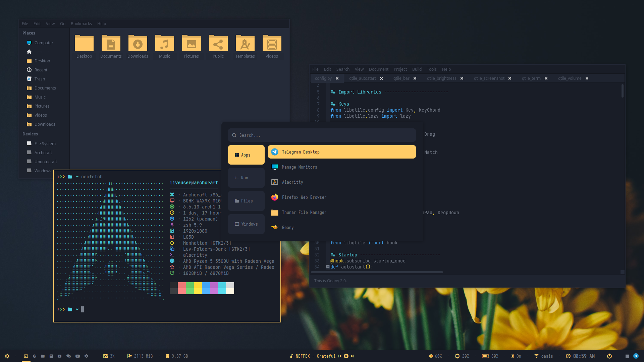The width and height of the screenshot is (644, 362).
Task: Click the power icon in the bar
Action: pyautogui.click(x=609, y=356)
